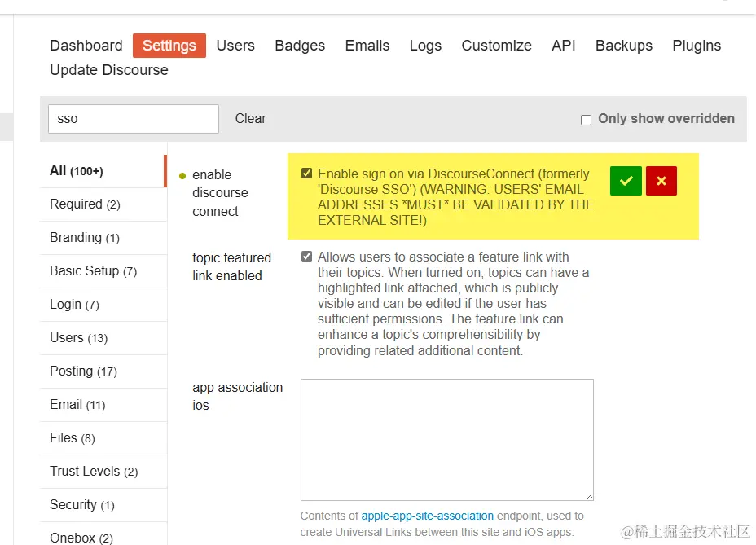Toggle the topic featured link enabled checkbox
Viewport: 756px width, 545px height.
point(306,256)
